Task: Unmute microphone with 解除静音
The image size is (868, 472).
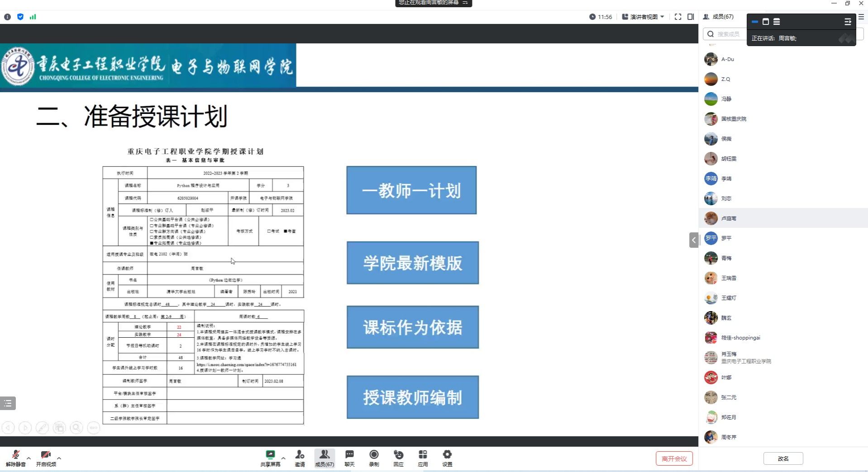Action: click(15, 458)
